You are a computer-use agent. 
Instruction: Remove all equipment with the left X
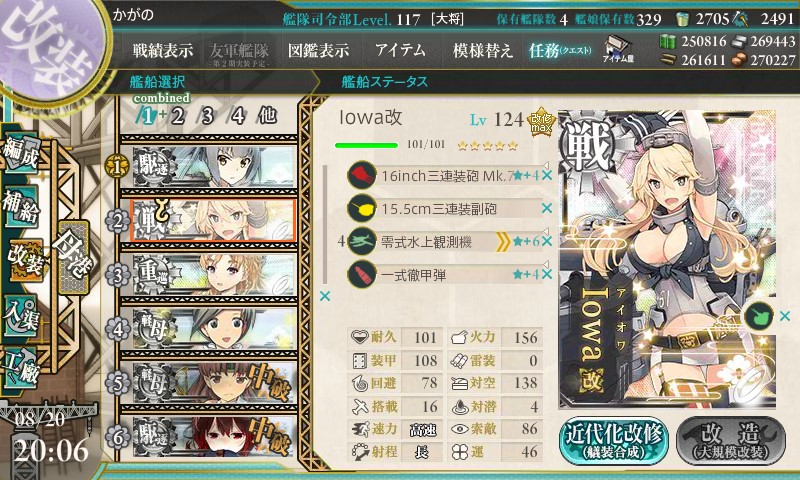324,296
